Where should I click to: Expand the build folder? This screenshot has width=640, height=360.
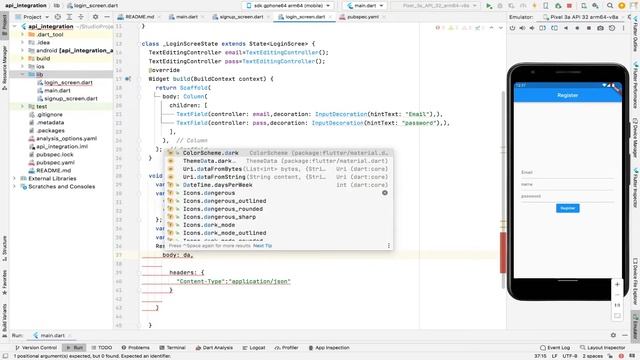click(x=22, y=58)
